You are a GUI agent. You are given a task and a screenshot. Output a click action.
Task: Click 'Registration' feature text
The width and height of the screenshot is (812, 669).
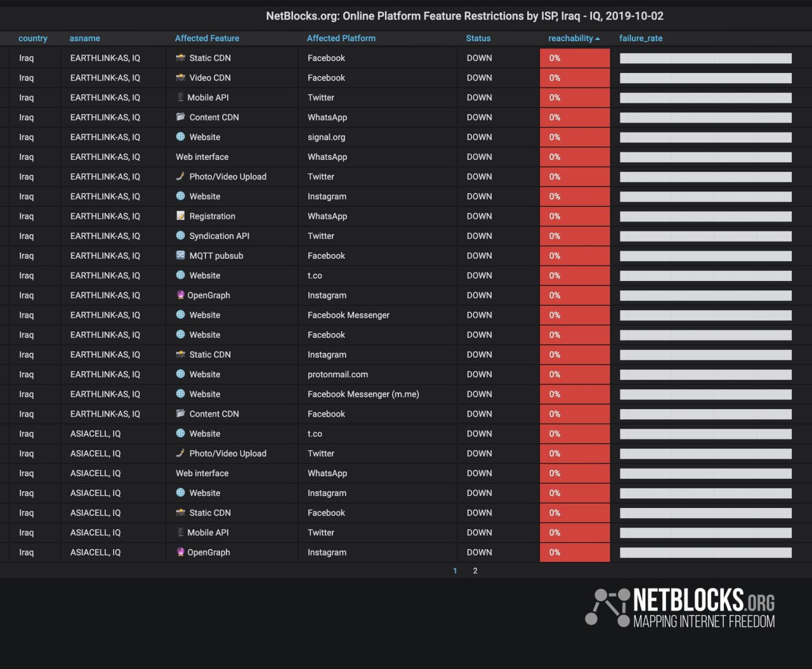(213, 216)
